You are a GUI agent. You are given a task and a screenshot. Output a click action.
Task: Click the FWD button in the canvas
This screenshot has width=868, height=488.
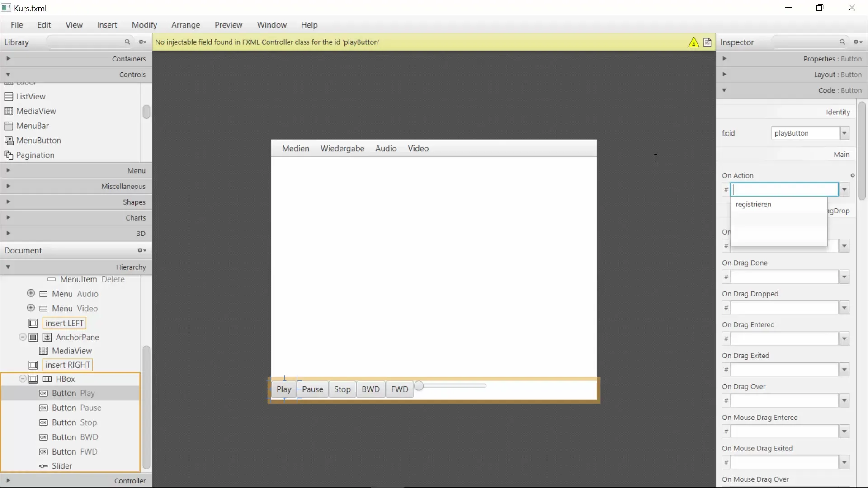[x=400, y=389]
